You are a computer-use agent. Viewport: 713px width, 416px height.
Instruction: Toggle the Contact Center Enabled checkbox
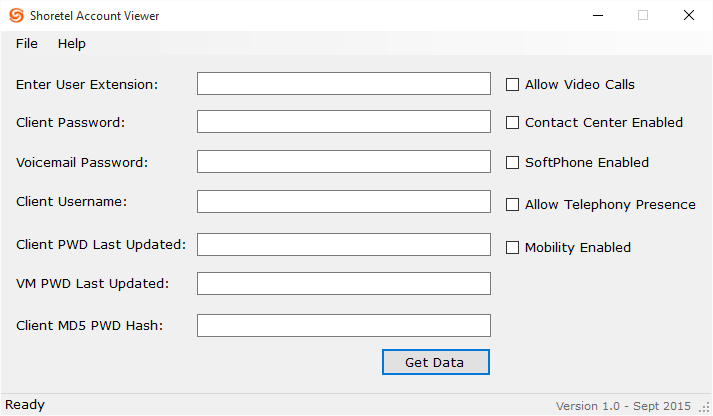pos(513,123)
